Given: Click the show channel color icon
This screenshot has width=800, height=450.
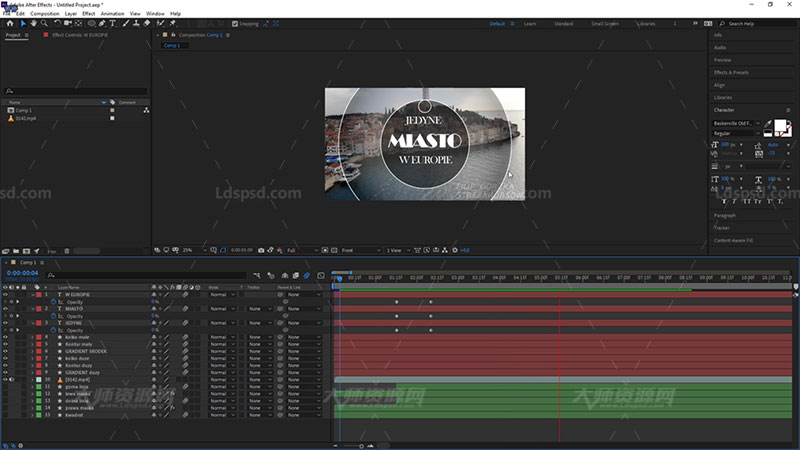Looking at the screenshot, I should [x=280, y=251].
